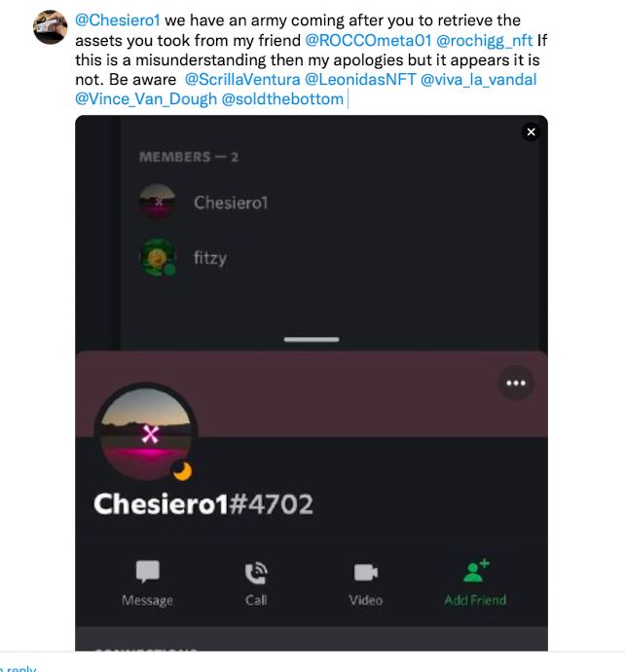Open the @rochigg_nft mention link
Screen dimensions: 625x672
point(484,41)
